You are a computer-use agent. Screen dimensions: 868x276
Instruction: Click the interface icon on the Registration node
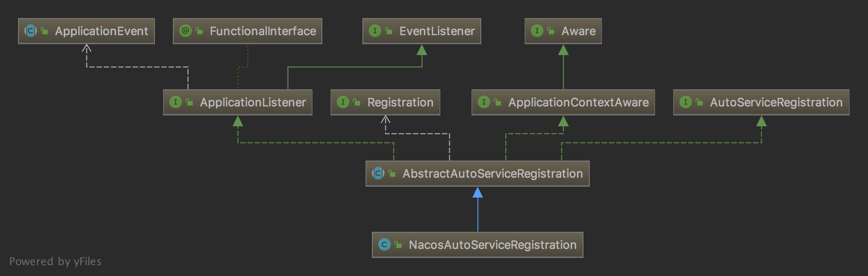point(343,102)
